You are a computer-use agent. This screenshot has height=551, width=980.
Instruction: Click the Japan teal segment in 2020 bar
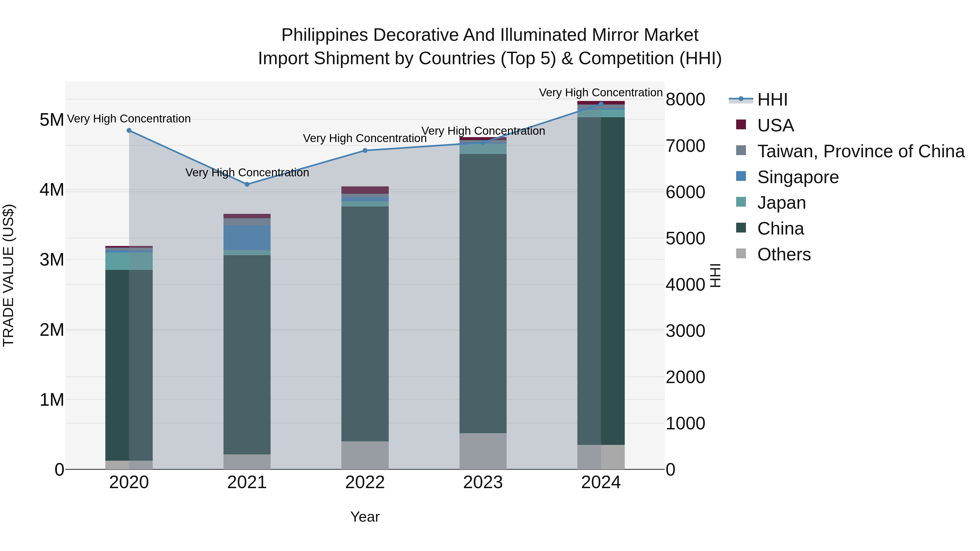click(x=129, y=261)
